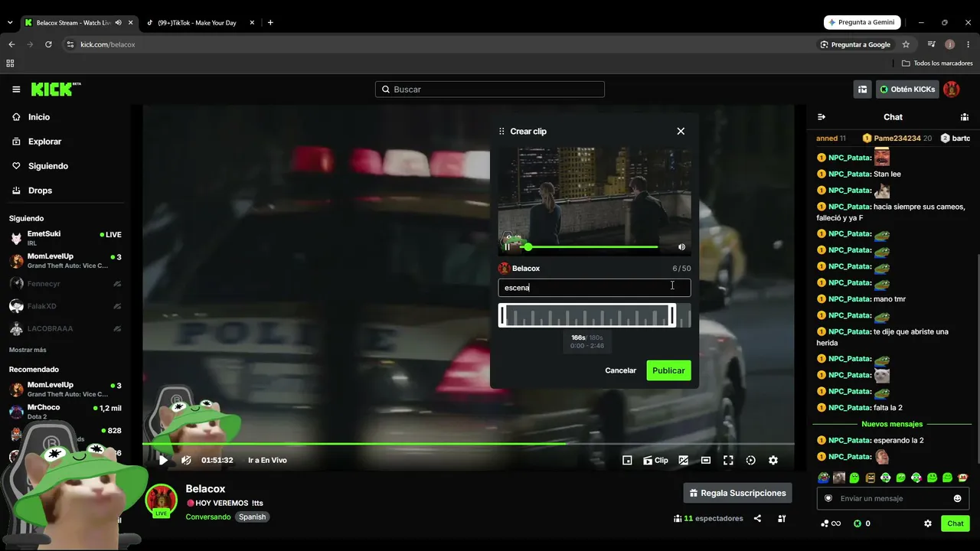This screenshot has width=980, height=551.
Task: Insert the first Pepe emote from quick bar
Action: pos(823,478)
